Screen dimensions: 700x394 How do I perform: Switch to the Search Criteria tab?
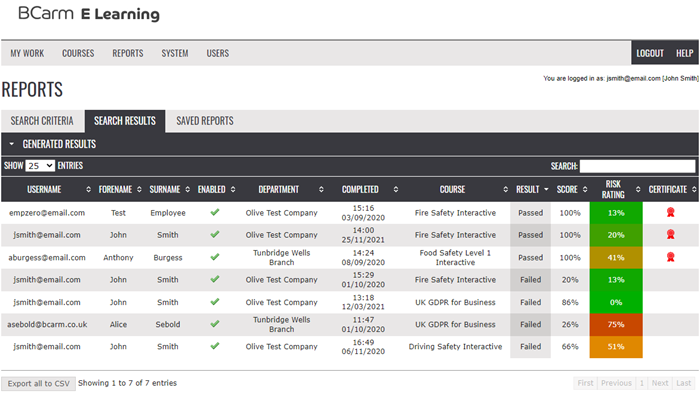point(42,121)
